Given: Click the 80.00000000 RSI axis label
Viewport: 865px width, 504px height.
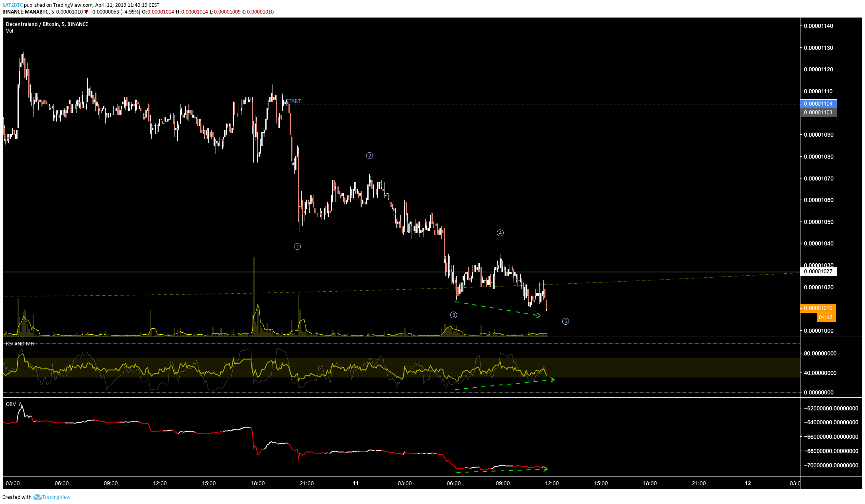Looking at the screenshot, I should (820, 353).
